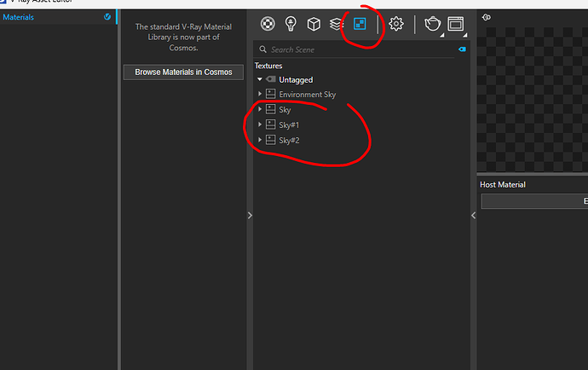Viewport: 588px width, 370px height.
Task: Open the Materials category icon
Action: [x=268, y=24]
